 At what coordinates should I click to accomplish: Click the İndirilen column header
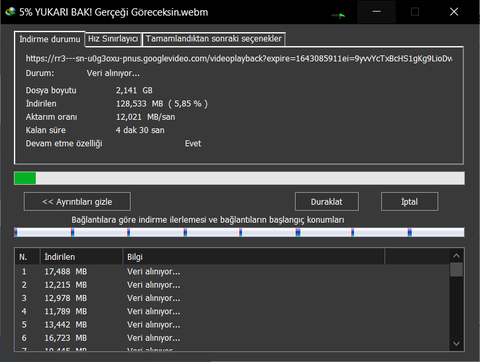pos(81,257)
